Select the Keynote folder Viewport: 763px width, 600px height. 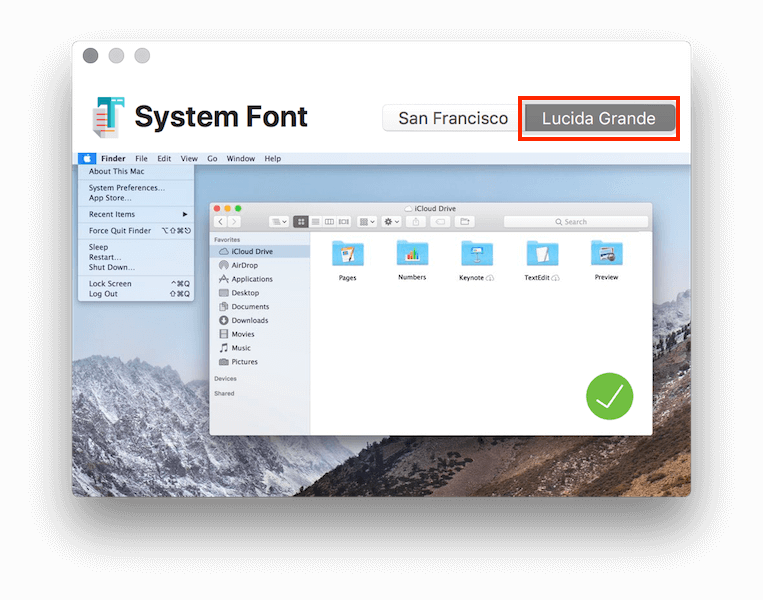click(477, 254)
